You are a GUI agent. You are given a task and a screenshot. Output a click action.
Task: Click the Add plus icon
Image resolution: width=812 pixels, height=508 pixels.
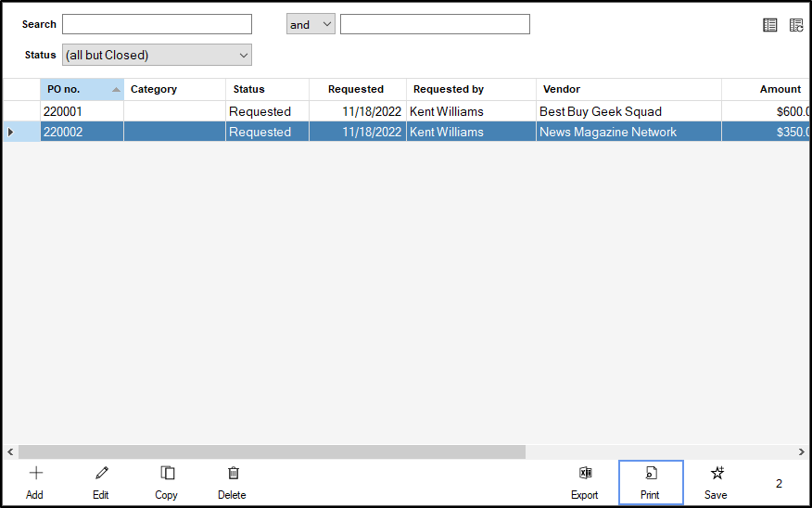point(35,474)
